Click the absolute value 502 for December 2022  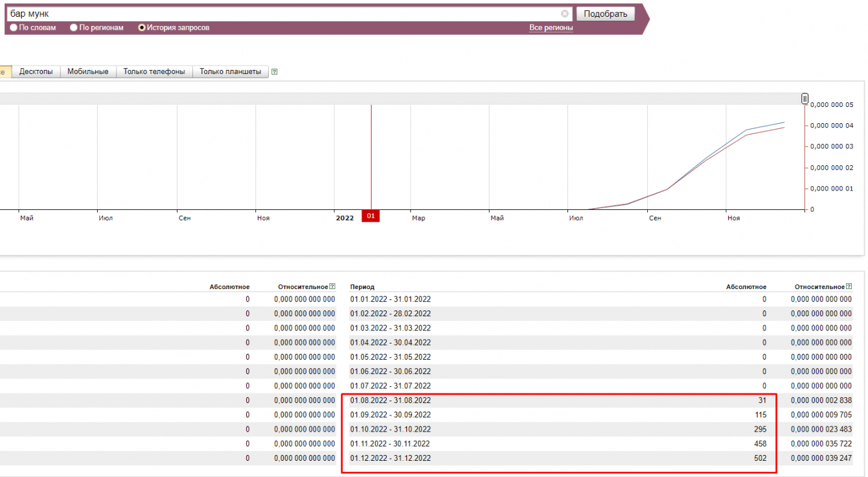point(760,458)
